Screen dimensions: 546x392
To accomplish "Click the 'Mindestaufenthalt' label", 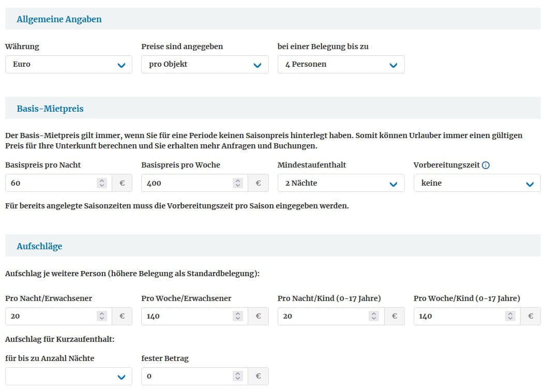I will (x=312, y=165).
